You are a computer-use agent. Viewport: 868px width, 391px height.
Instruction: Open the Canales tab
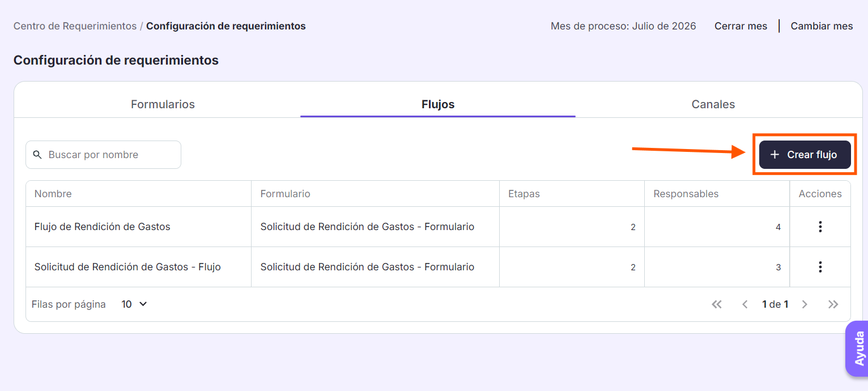coord(713,104)
